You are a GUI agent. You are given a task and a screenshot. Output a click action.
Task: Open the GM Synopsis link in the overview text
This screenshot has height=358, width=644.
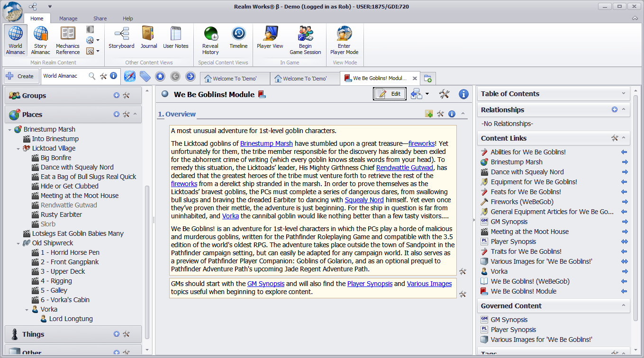click(266, 284)
